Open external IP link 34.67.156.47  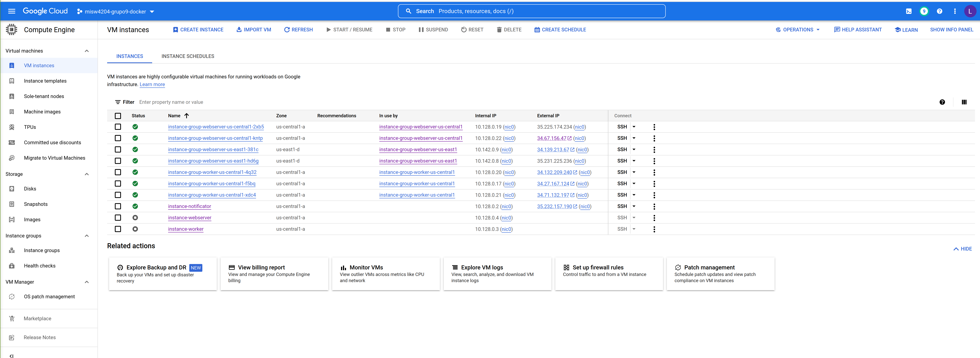pos(551,138)
